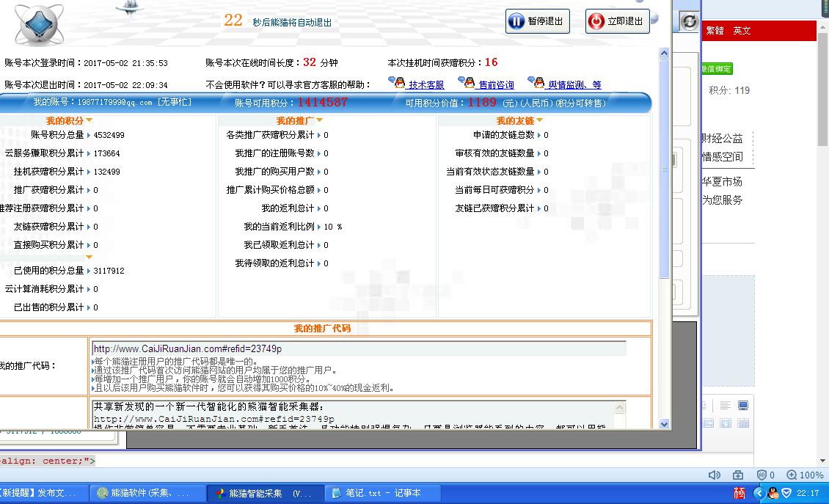
Task: Click the 立即退出 exit-now button
Action: (x=618, y=21)
